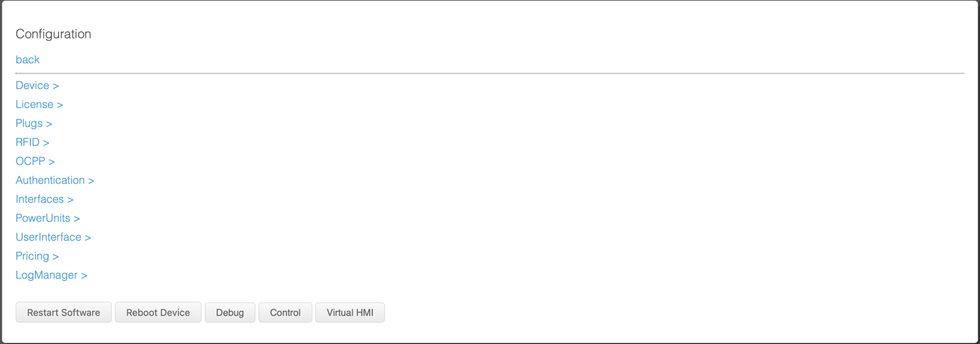
Task: Open LogManager settings
Action: pyautogui.click(x=51, y=275)
